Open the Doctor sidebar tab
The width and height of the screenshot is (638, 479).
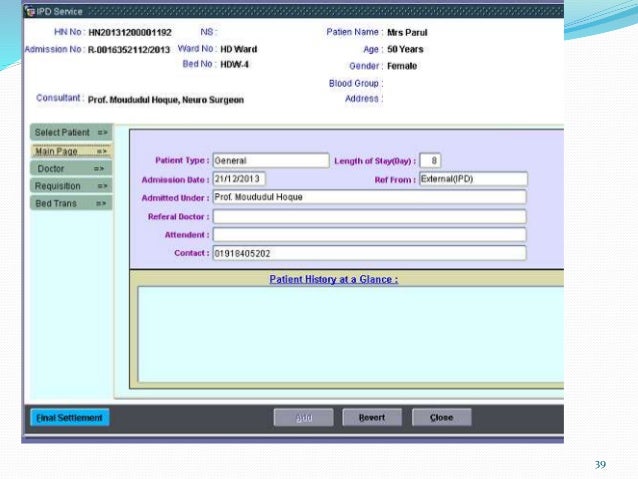pyautogui.click(x=71, y=169)
